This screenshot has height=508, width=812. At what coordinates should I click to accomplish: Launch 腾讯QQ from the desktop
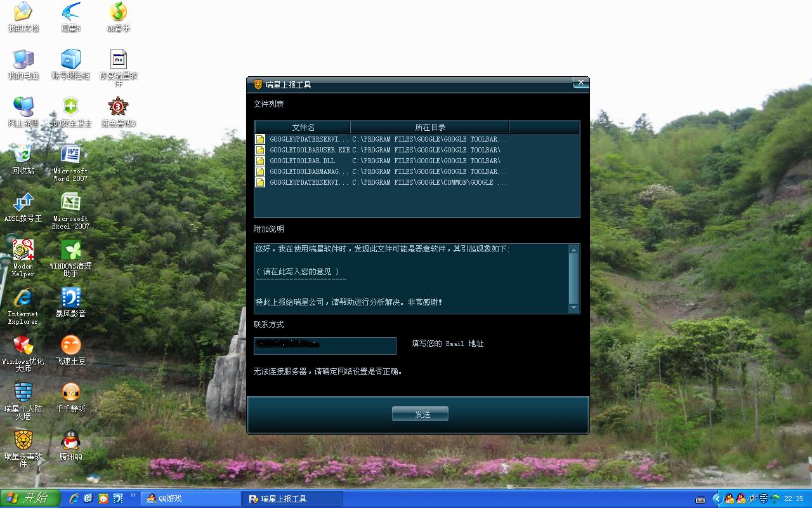(x=70, y=445)
